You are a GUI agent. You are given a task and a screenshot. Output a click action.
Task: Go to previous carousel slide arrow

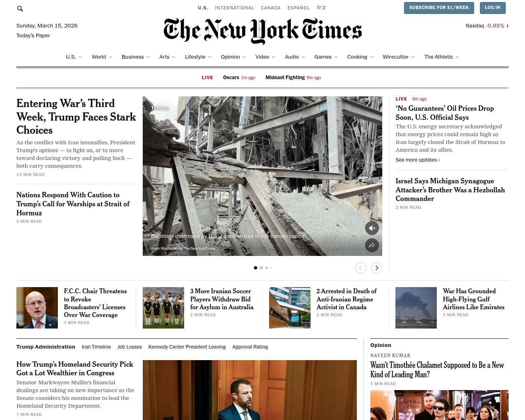point(361,268)
